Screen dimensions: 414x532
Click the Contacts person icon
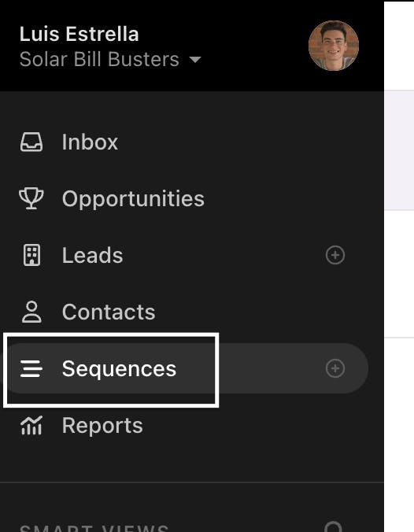pyautogui.click(x=31, y=312)
